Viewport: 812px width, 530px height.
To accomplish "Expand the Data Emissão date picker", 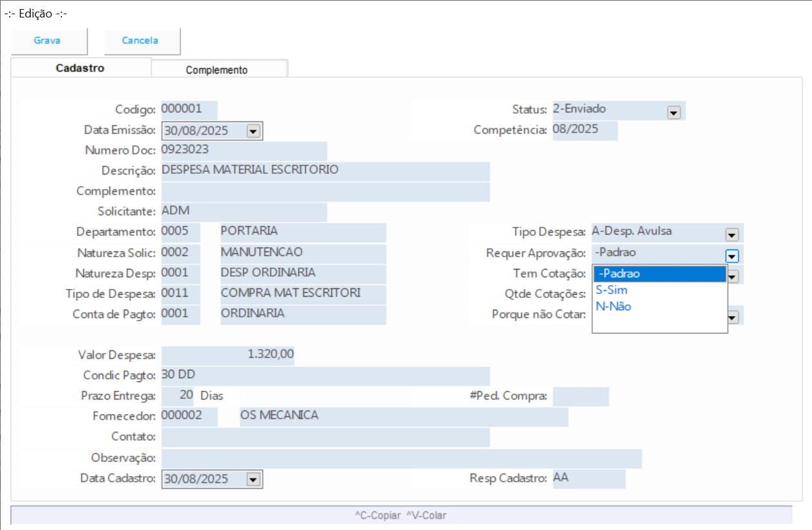I will pos(253,131).
